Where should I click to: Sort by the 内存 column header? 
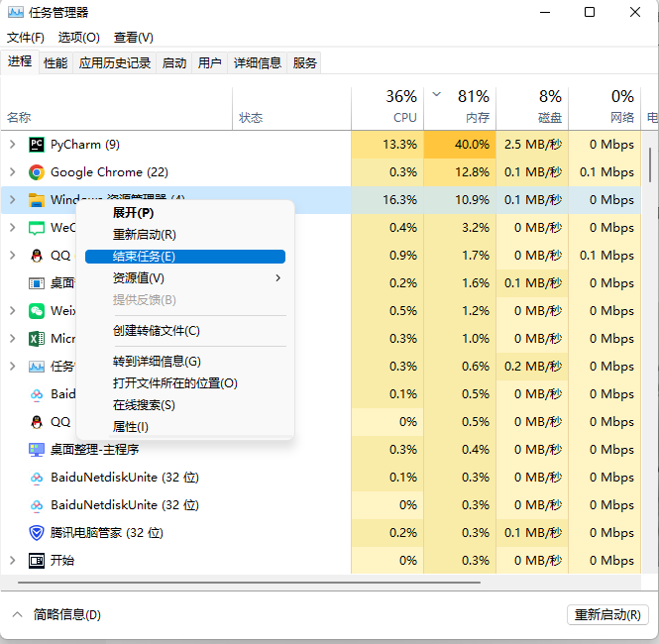(x=460, y=108)
